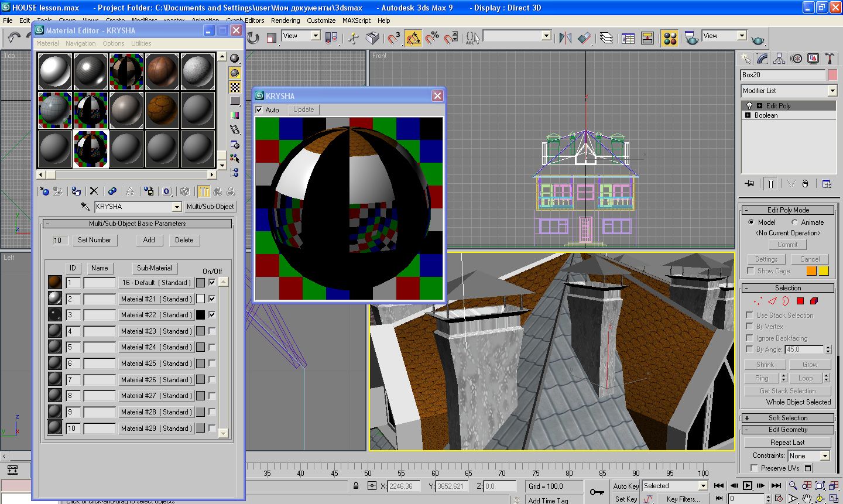Viewport: 843px width, 504px height.
Task: Click the Make Preview film icon
Action: click(x=235, y=130)
